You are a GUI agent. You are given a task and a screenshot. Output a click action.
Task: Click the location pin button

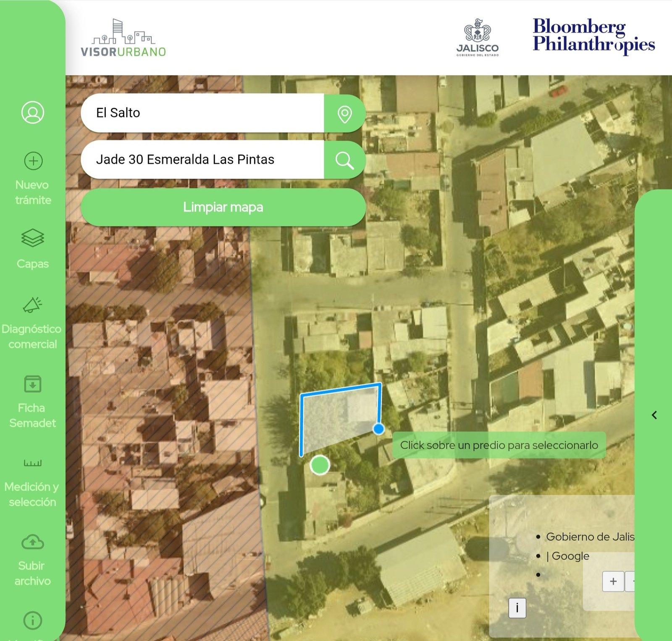click(344, 113)
